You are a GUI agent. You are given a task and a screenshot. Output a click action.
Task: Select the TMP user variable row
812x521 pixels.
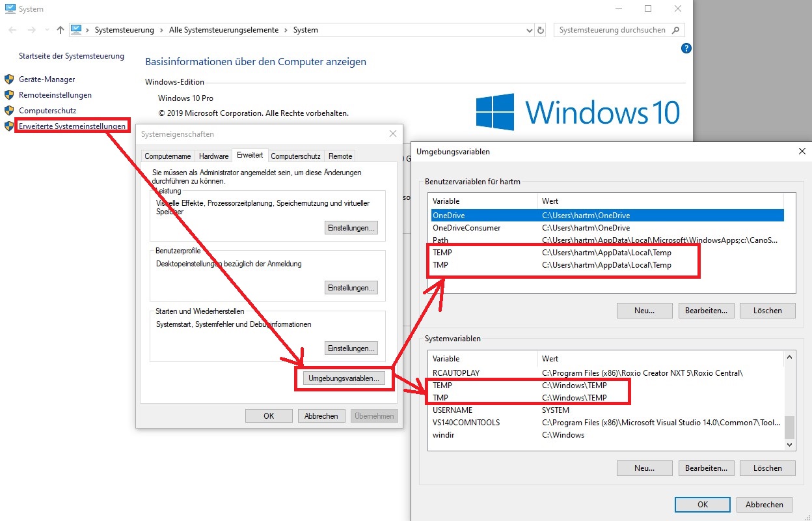click(606, 265)
